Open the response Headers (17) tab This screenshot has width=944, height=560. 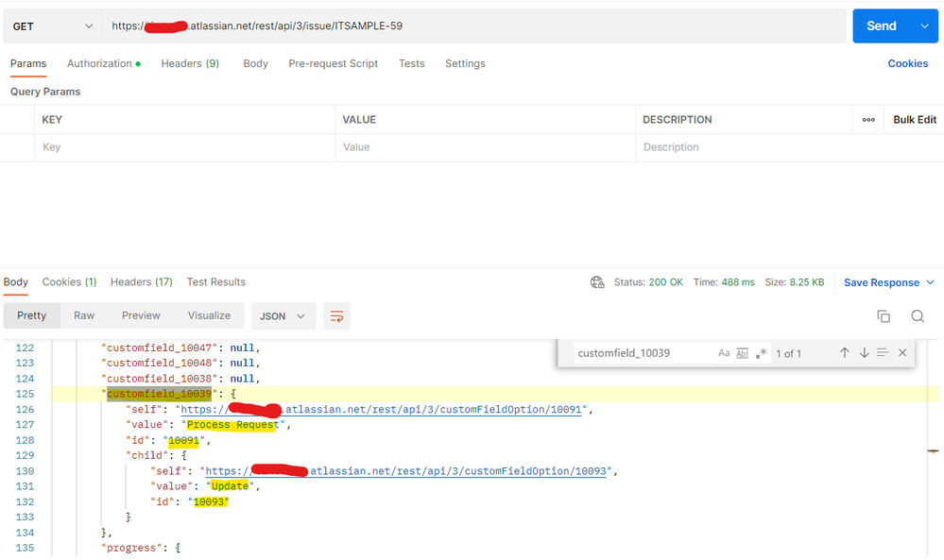[142, 282]
